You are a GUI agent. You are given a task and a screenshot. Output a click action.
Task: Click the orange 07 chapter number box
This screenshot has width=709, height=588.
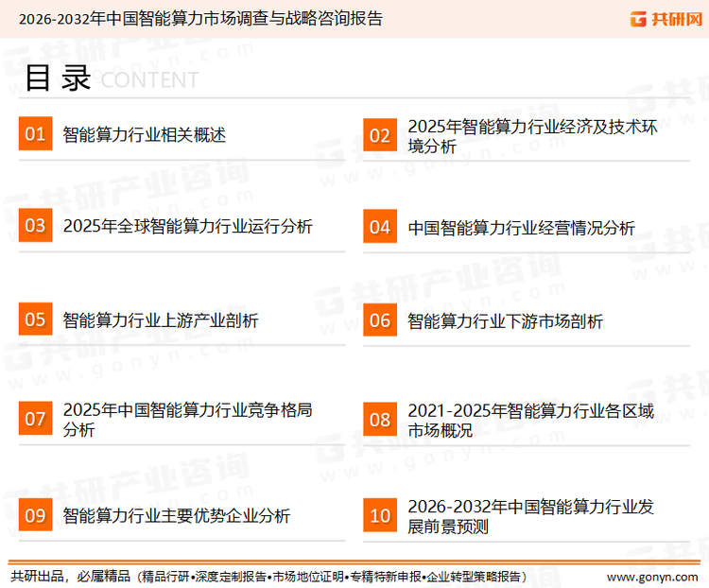(x=35, y=419)
